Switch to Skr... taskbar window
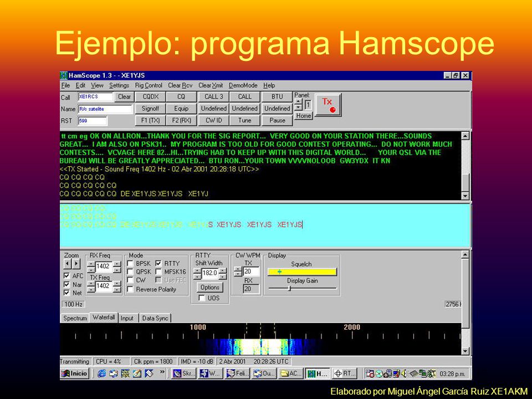 click(x=183, y=374)
